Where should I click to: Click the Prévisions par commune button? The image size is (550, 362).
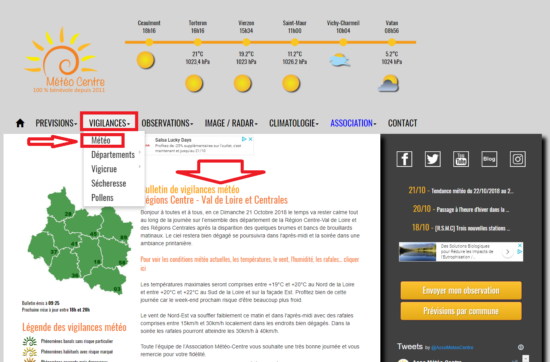(461, 311)
